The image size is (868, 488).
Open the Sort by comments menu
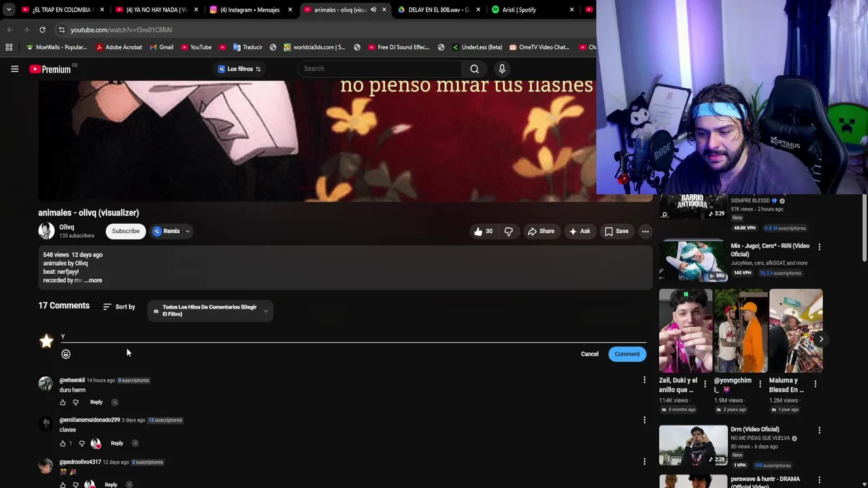point(119,307)
